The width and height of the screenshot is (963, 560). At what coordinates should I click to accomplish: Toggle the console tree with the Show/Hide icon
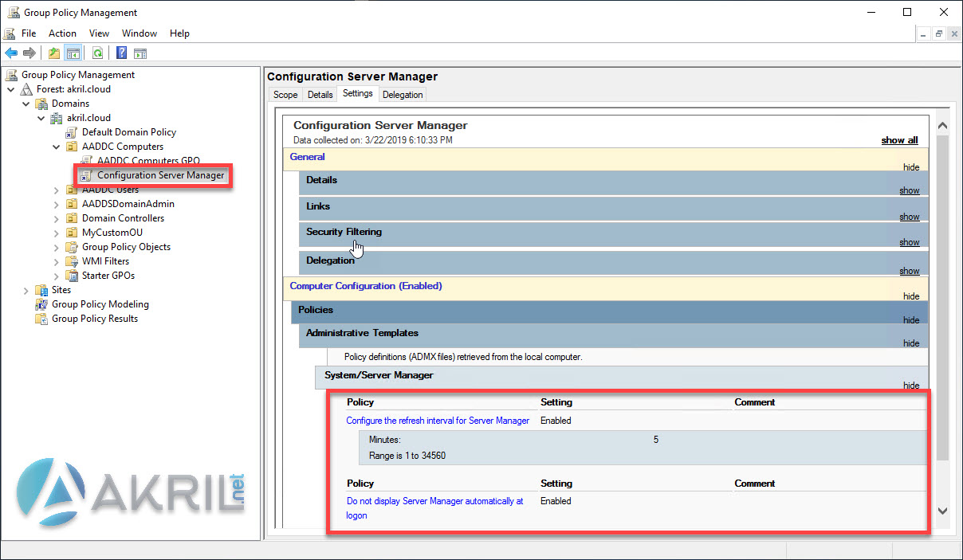(x=73, y=53)
